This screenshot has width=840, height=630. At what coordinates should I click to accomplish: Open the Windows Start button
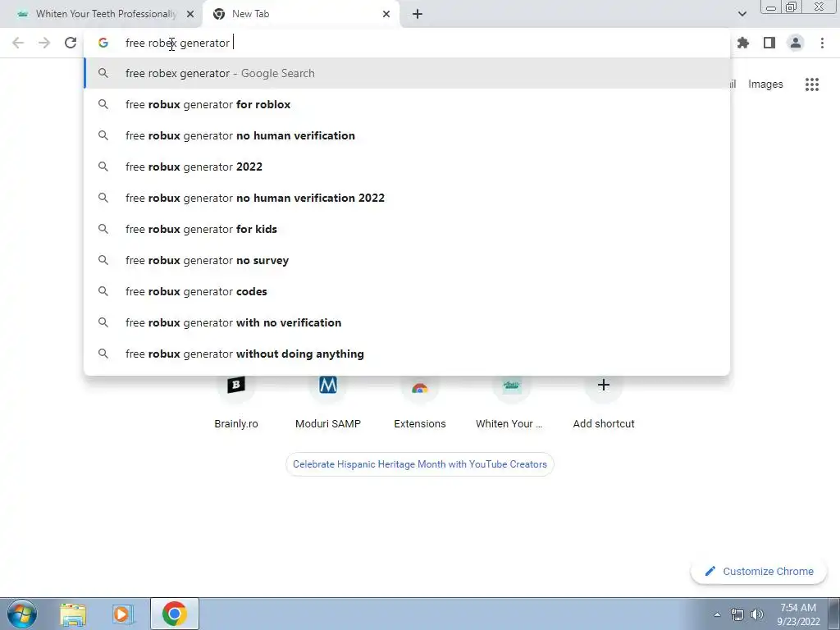(x=22, y=614)
